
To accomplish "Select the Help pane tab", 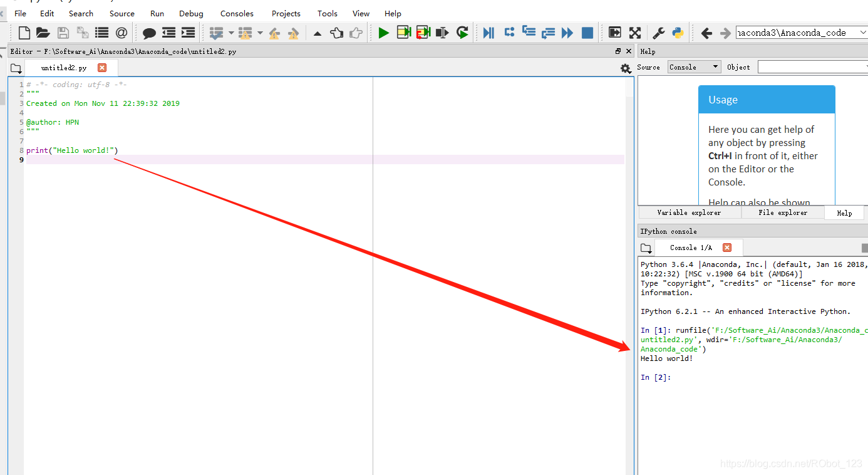I will click(845, 213).
